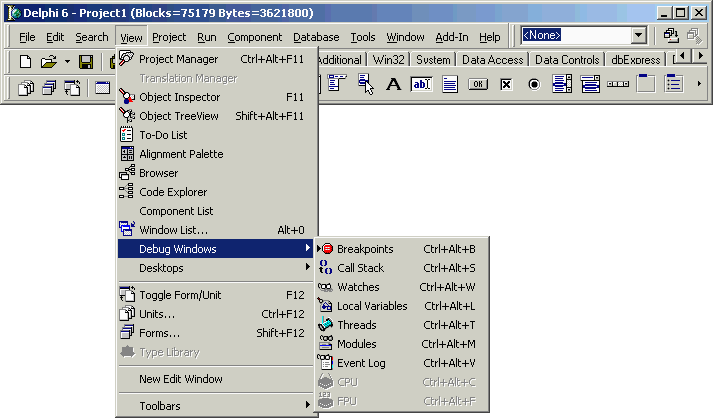Click the Save current desktop icon
The height and width of the screenshot is (418, 713).
tap(671, 35)
